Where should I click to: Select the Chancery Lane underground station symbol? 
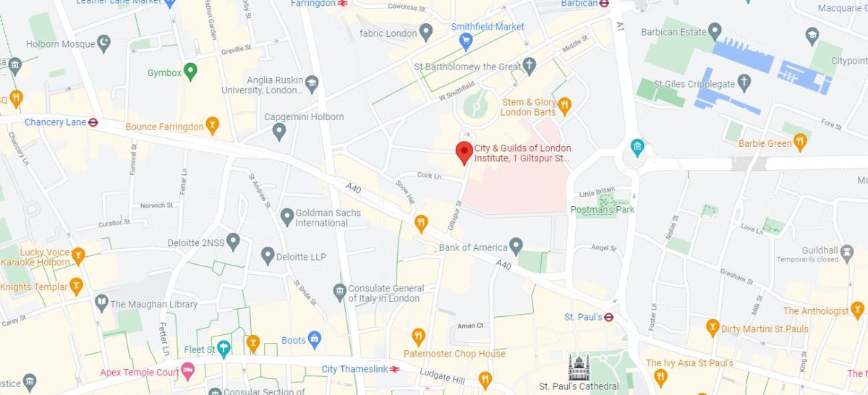coord(93,122)
